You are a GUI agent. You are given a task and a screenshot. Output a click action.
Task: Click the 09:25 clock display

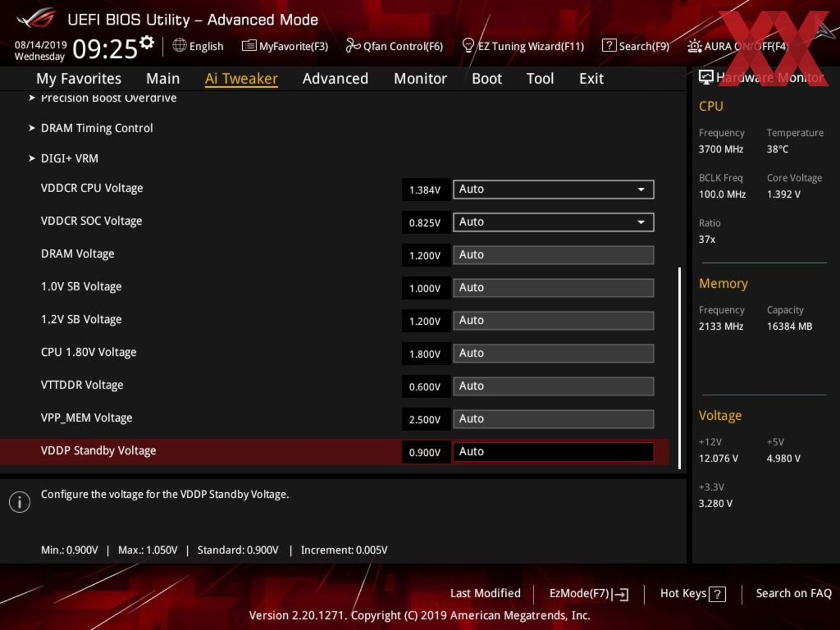click(x=105, y=49)
